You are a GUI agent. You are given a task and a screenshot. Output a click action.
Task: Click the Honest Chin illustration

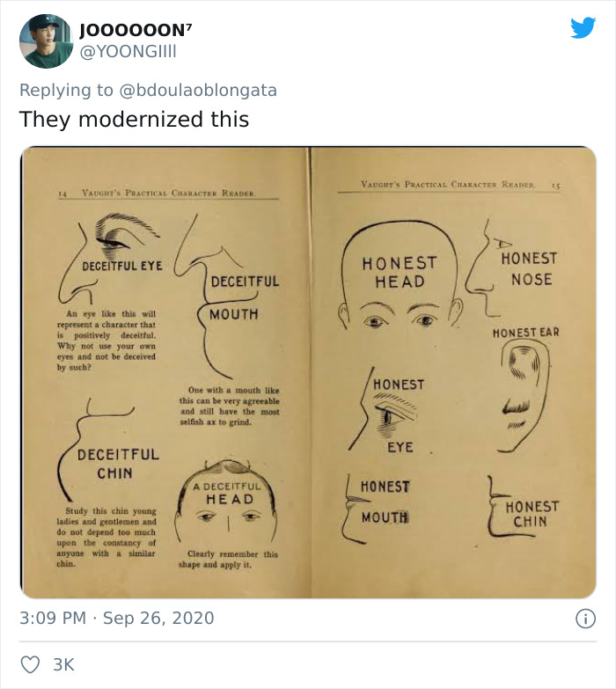522,507
